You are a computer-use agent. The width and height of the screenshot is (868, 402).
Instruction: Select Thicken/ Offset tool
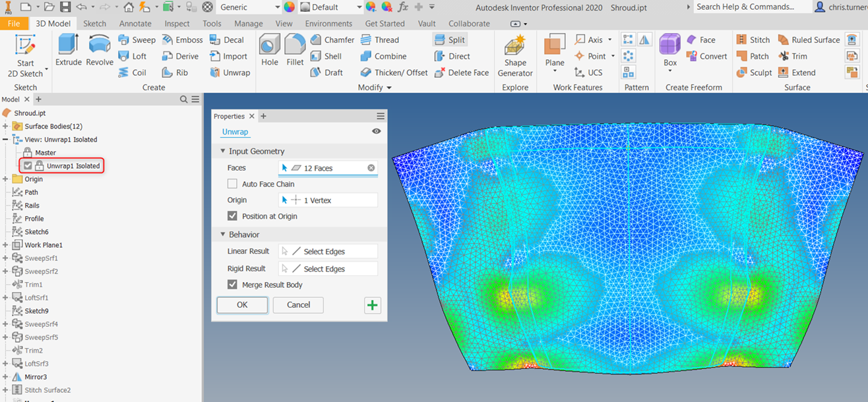pos(394,72)
